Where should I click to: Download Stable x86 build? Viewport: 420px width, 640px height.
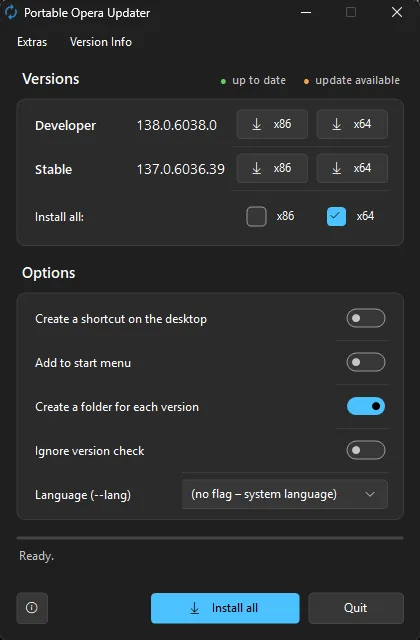tap(272, 168)
